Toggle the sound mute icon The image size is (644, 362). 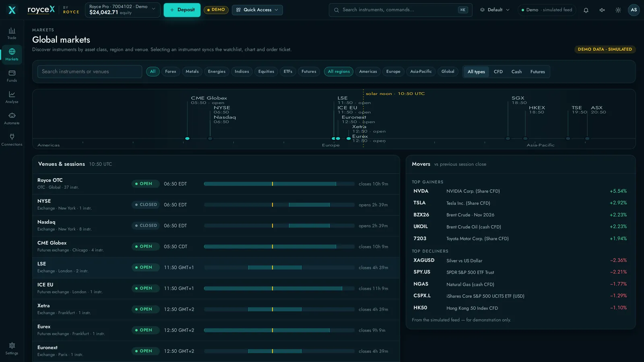click(x=602, y=10)
